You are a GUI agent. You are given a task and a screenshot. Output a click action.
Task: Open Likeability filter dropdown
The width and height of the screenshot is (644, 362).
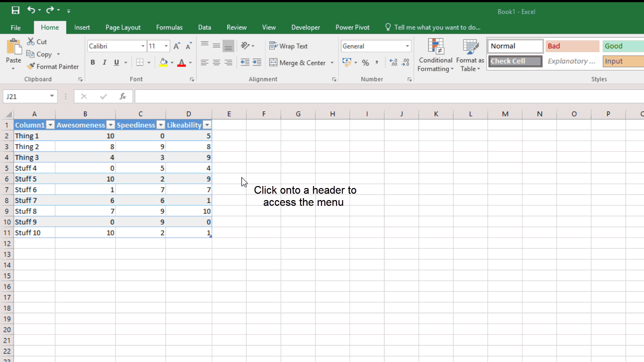coord(207,125)
